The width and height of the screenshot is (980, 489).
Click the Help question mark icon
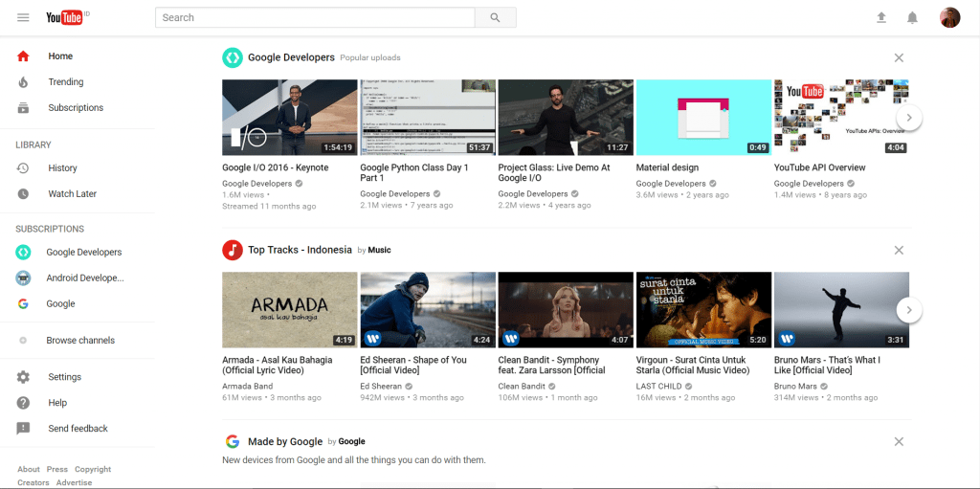pos(23,403)
